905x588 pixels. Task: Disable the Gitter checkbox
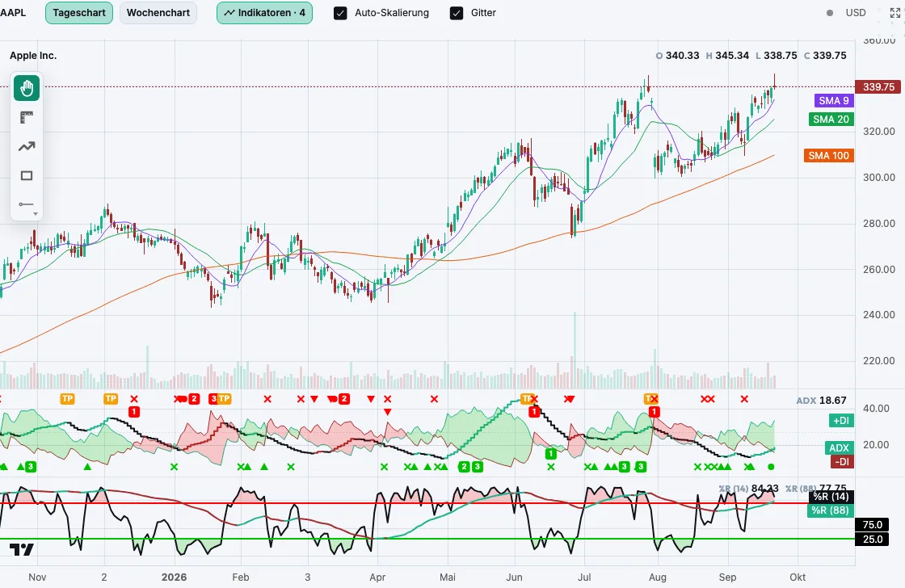(457, 13)
